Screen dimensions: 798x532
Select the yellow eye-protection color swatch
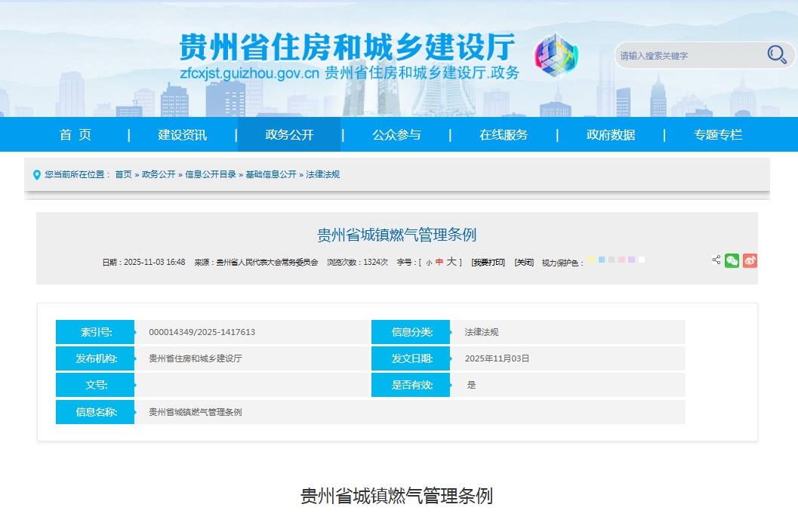(x=592, y=260)
